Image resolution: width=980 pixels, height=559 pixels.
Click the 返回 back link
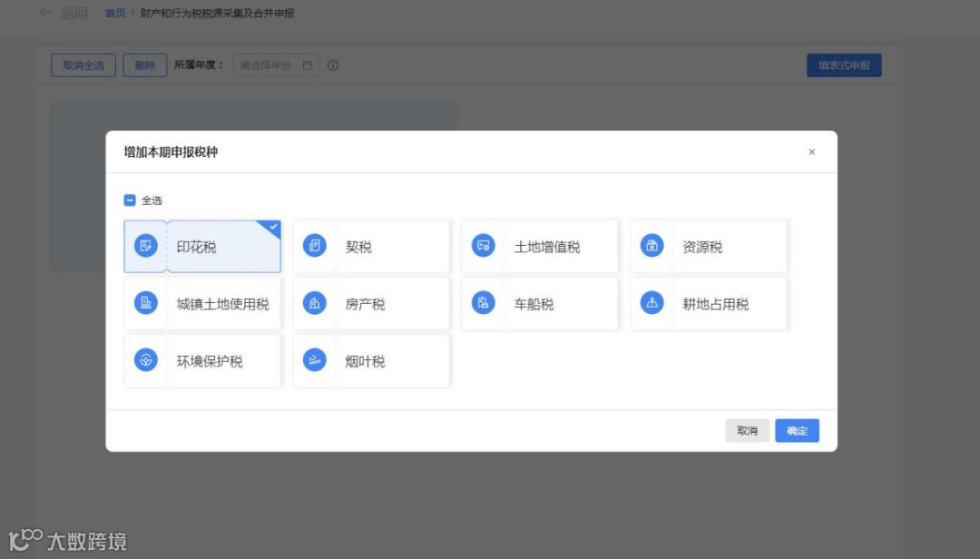pyautogui.click(x=73, y=13)
